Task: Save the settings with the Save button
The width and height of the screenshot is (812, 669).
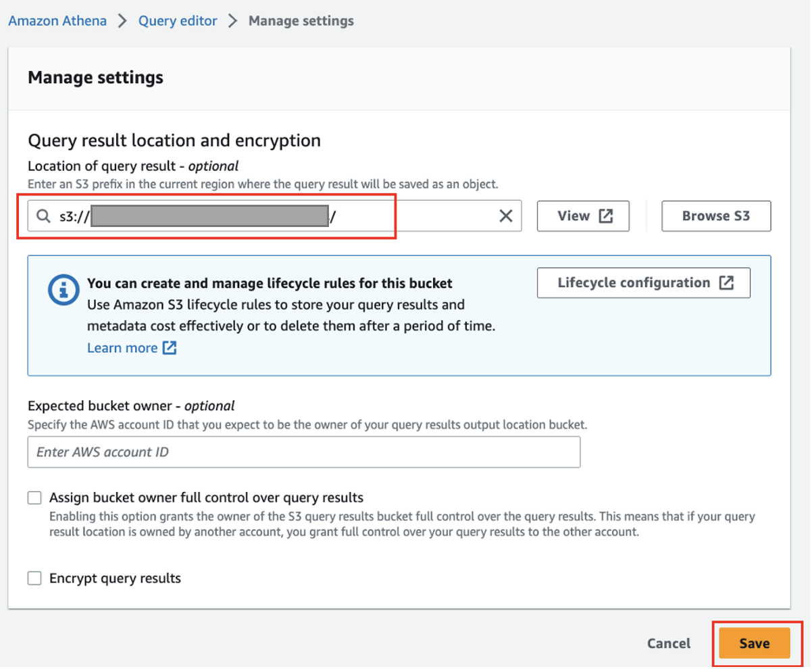Action: 754,643
